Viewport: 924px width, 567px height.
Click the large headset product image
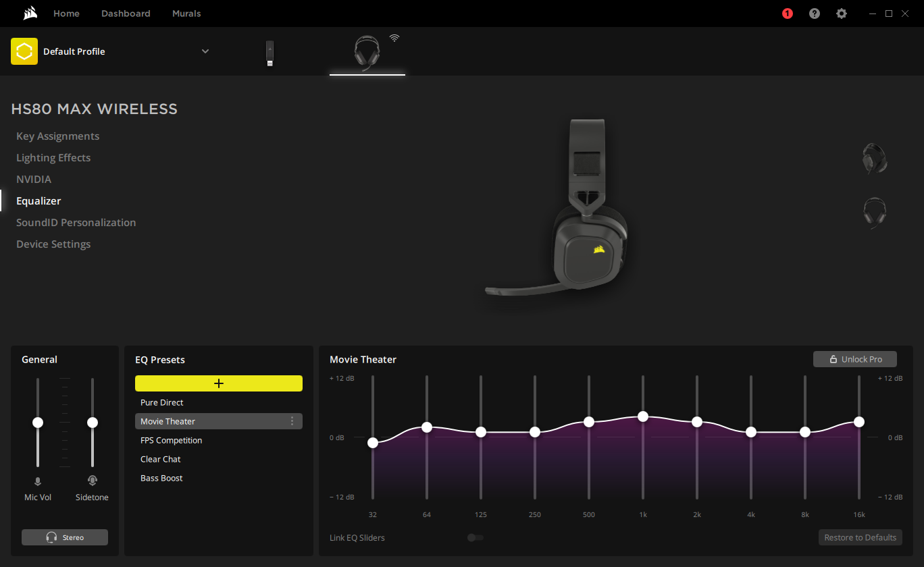557,209
